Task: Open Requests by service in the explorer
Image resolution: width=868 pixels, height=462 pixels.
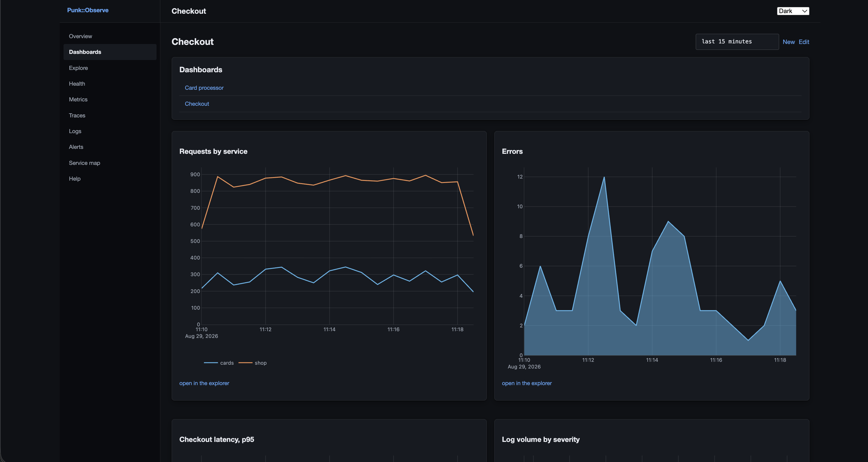Action: (x=204, y=383)
